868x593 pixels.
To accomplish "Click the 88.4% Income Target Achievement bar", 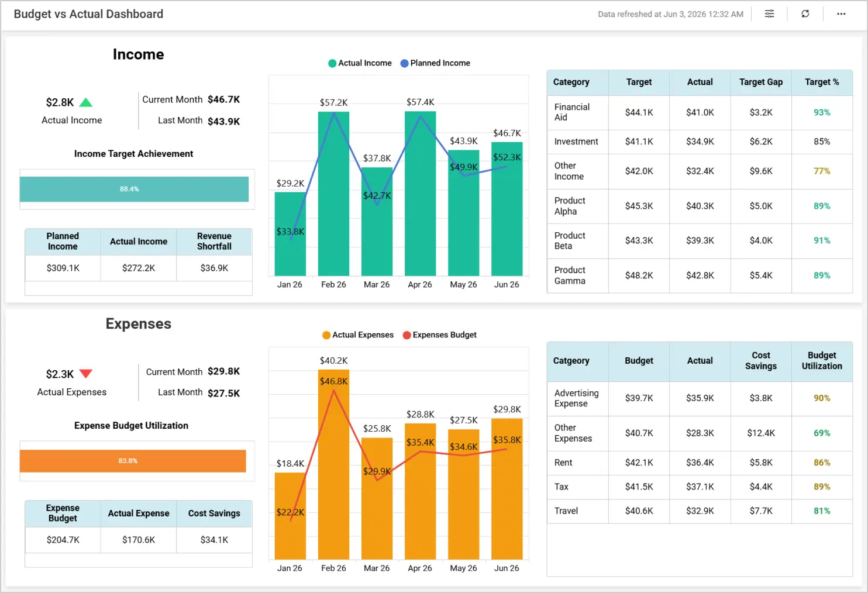I will [134, 189].
